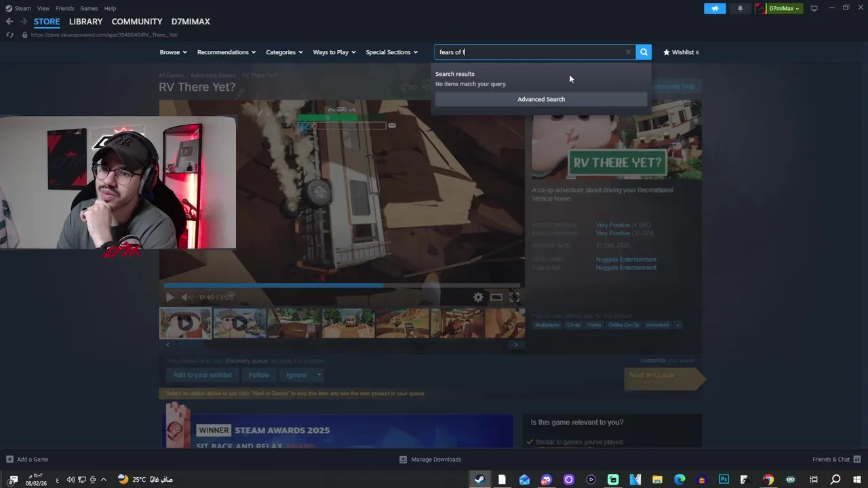This screenshot has width=868, height=488.
Task: Click the taskbar volume icon
Action: click(x=71, y=479)
